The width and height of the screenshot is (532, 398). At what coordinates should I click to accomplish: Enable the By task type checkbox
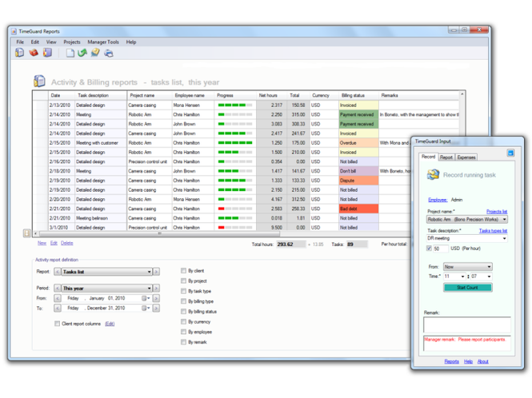coord(183,291)
